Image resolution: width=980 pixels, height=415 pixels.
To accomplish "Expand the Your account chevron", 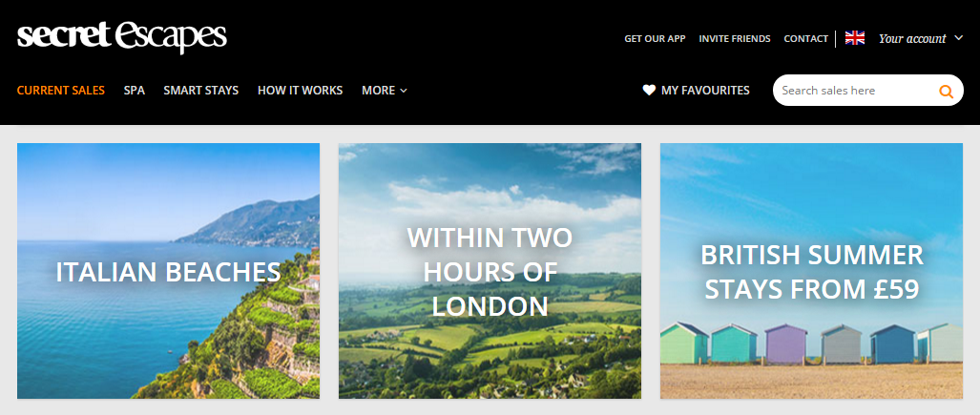I will tap(959, 38).
